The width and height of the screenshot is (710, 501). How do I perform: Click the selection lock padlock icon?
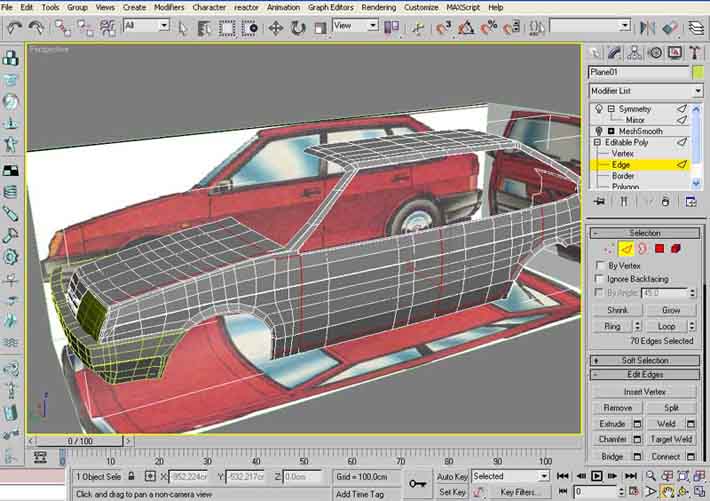pyautogui.click(x=132, y=477)
